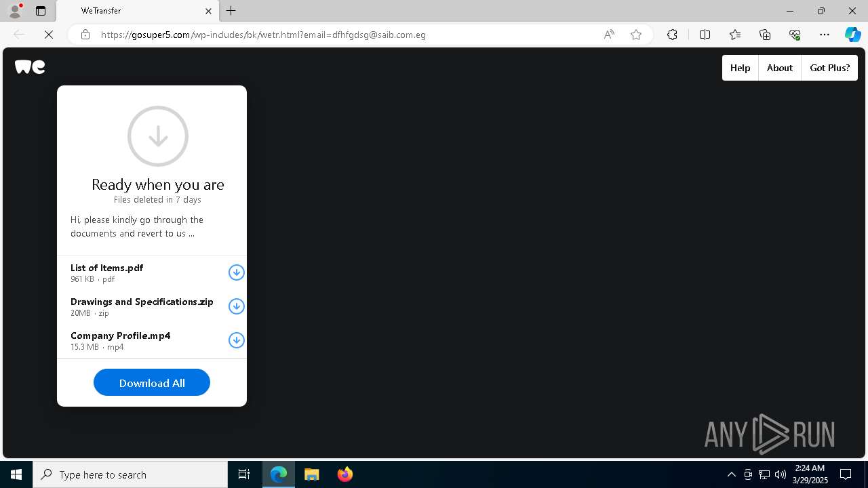The height and width of the screenshot is (488, 868).
Task: Click the Download All button
Action: point(152,383)
